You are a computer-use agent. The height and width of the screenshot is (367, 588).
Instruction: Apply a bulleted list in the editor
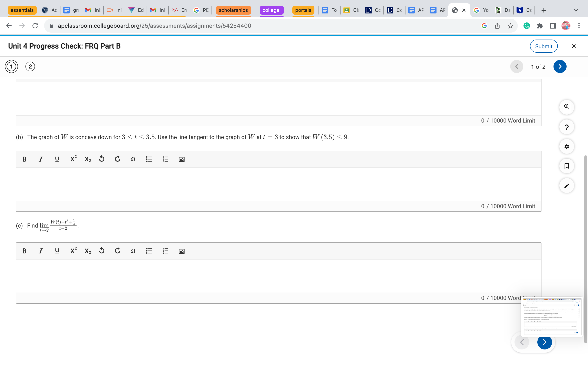click(x=149, y=159)
